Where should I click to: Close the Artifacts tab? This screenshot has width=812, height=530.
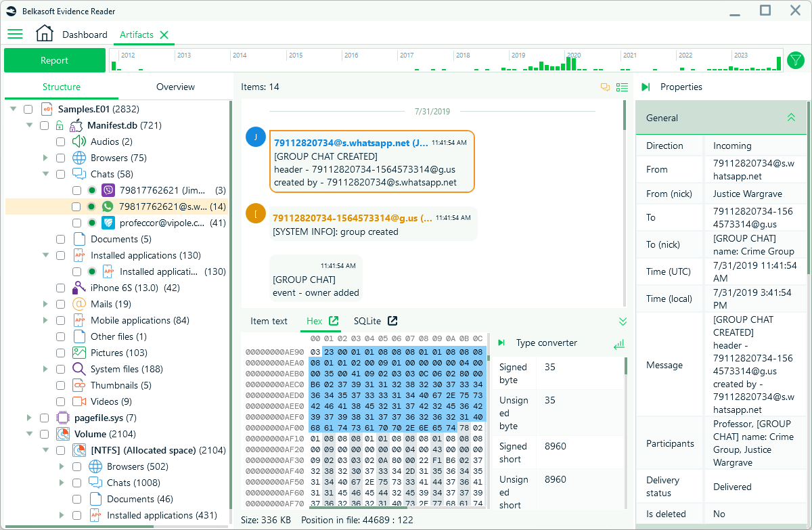click(164, 35)
